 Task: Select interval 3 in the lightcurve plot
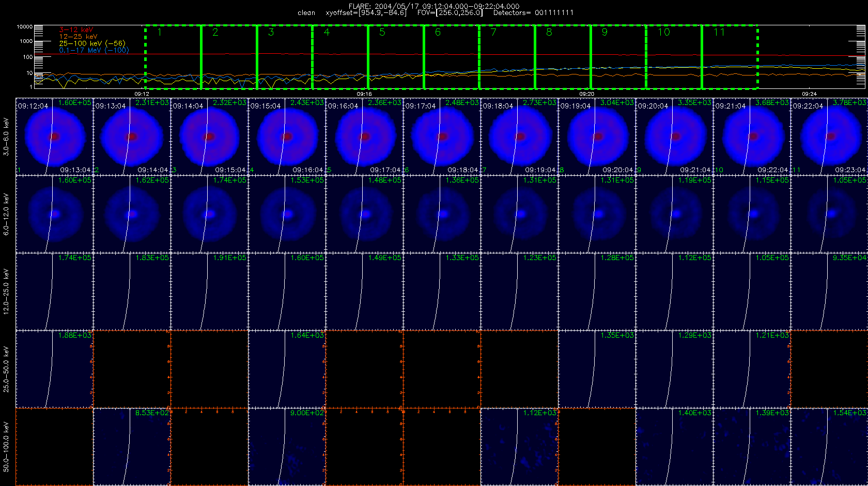285,57
